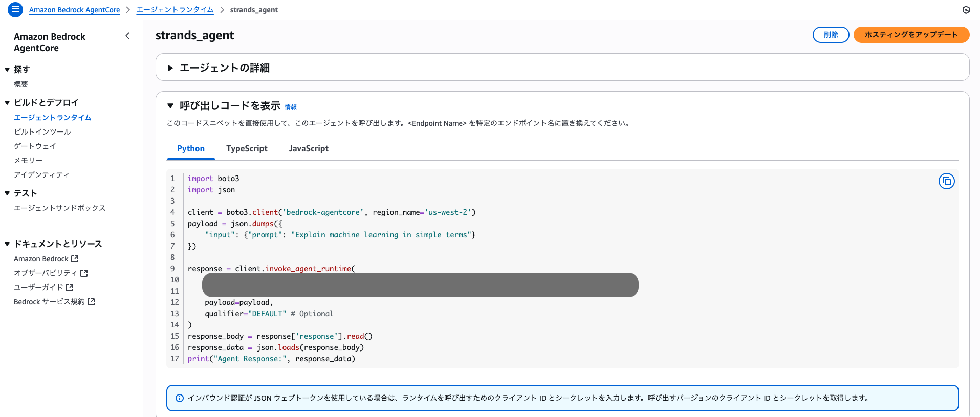The image size is (980, 417).
Task: Click the strands_agent breadcrumb text
Action: coord(254,10)
